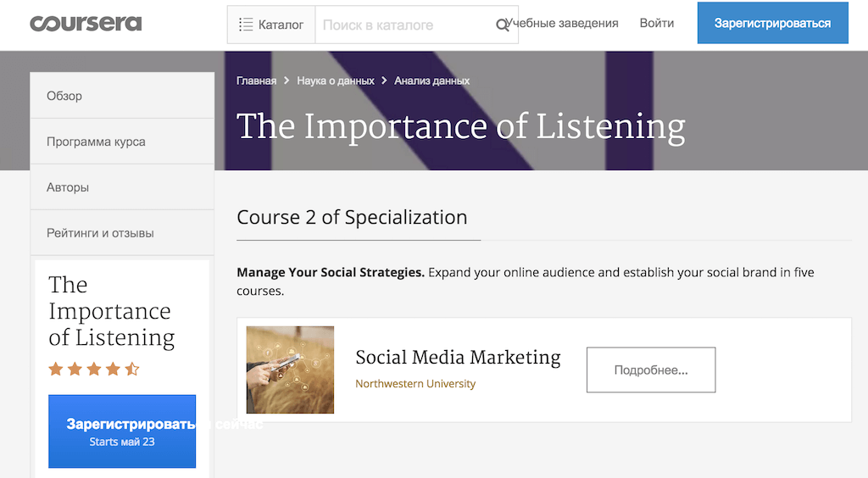
Task: Click the catalog list icon
Action: point(246,25)
